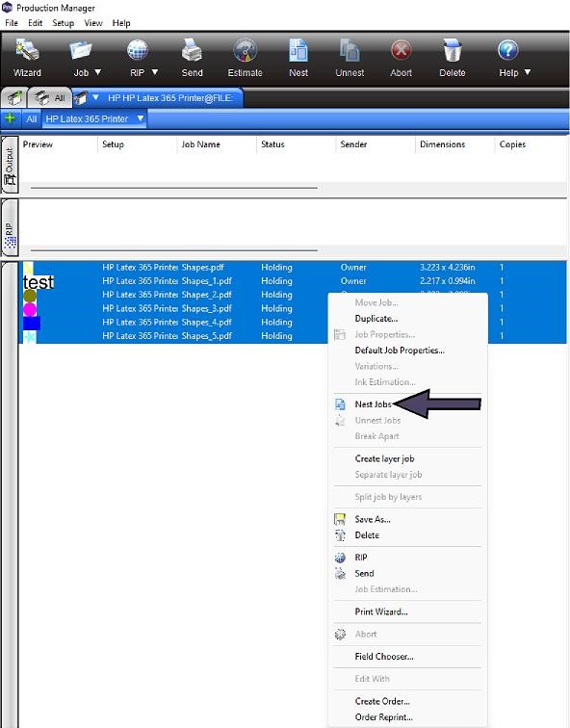Screen dimensions: 570x728
Task: Expand the Help toolbar dropdown arrow
Action: [528, 72]
